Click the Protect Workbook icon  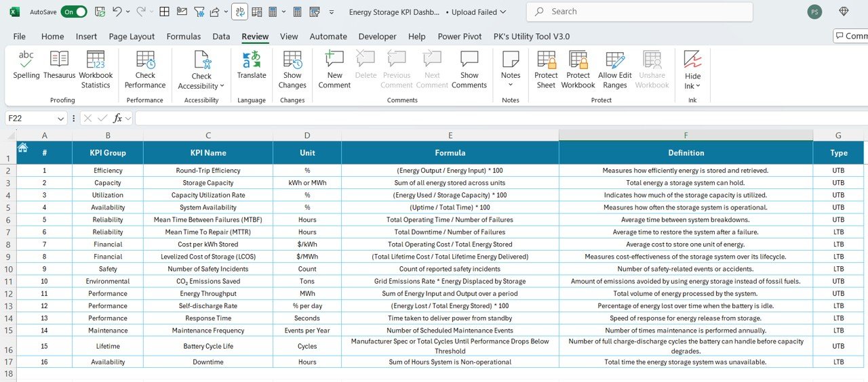578,60
